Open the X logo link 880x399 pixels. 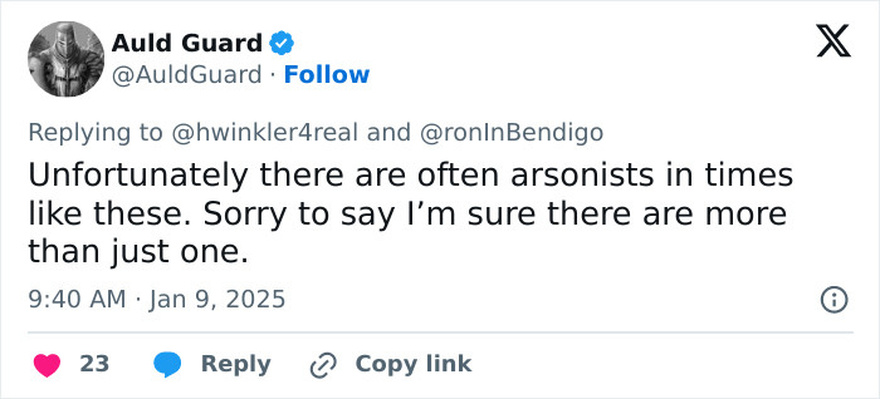833,42
